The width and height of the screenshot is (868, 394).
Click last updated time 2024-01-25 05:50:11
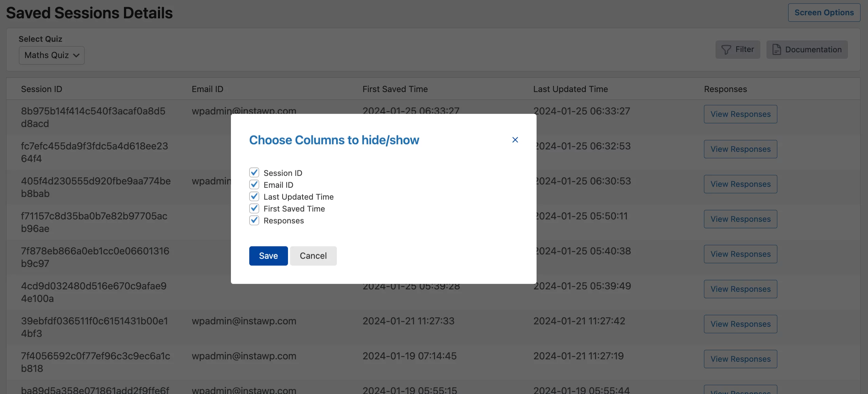pyautogui.click(x=581, y=216)
